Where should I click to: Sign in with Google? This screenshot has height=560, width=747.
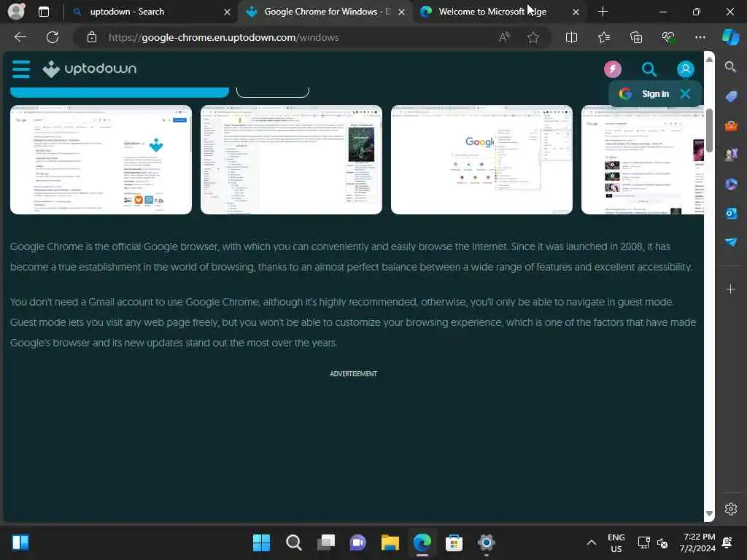click(645, 94)
